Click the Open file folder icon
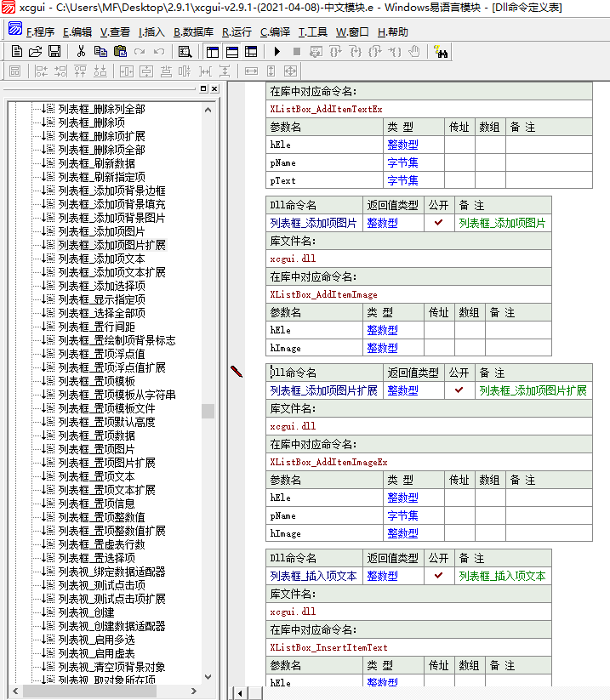This screenshot has width=610, height=700. point(35,52)
